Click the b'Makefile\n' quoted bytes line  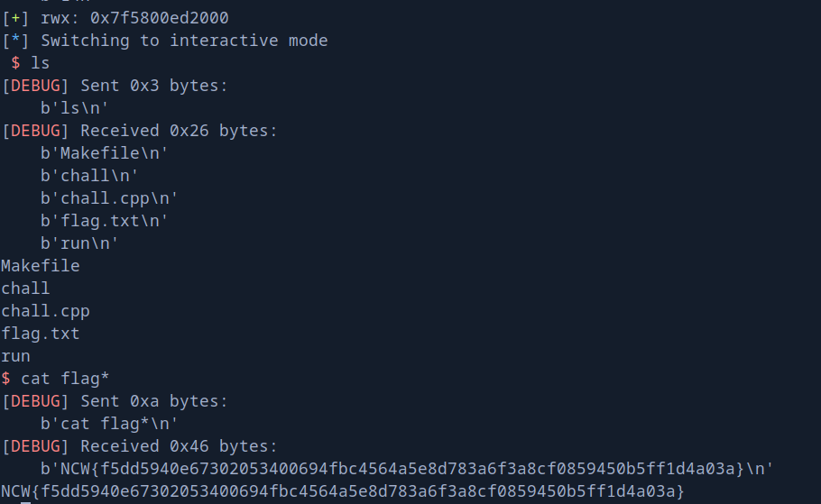coord(104,153)
